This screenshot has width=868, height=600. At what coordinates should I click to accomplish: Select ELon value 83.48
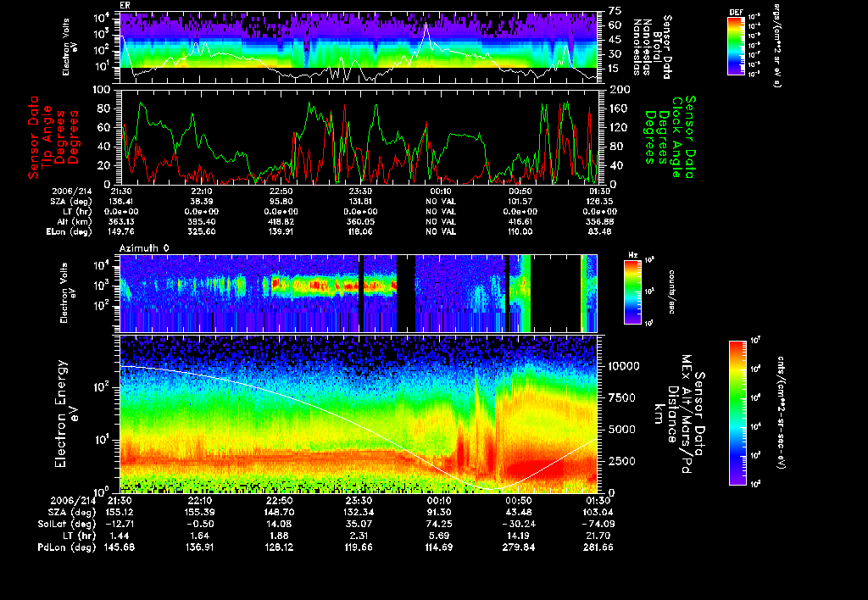click(600, 231)
